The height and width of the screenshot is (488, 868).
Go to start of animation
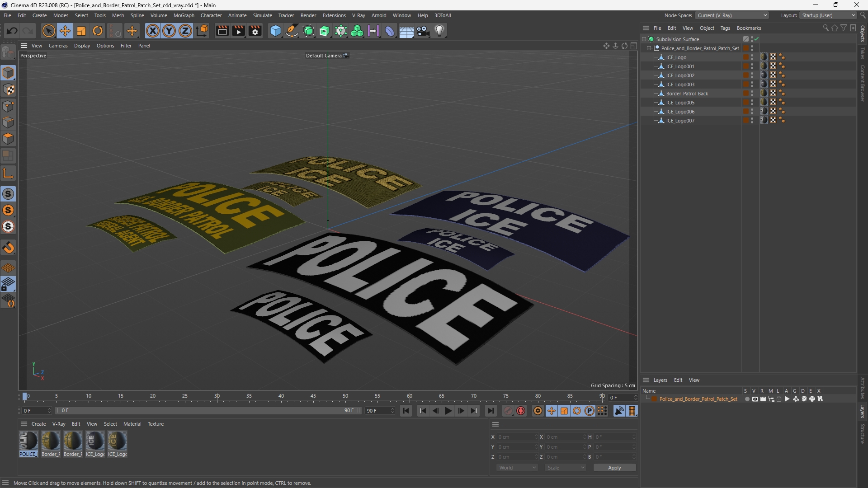pyautogui.click(x=406, y=411)
